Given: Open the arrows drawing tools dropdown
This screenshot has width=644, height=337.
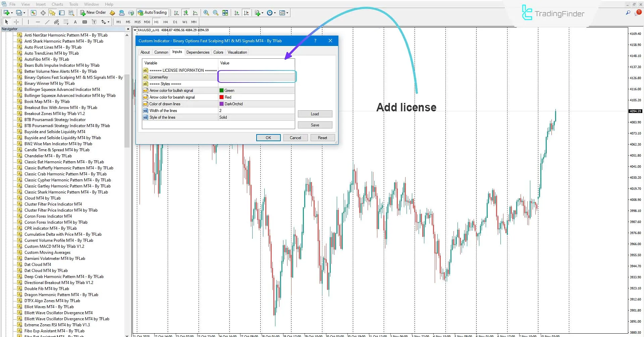Looking at the screenshot, I should pyautogui.click(x=109, y=22).
